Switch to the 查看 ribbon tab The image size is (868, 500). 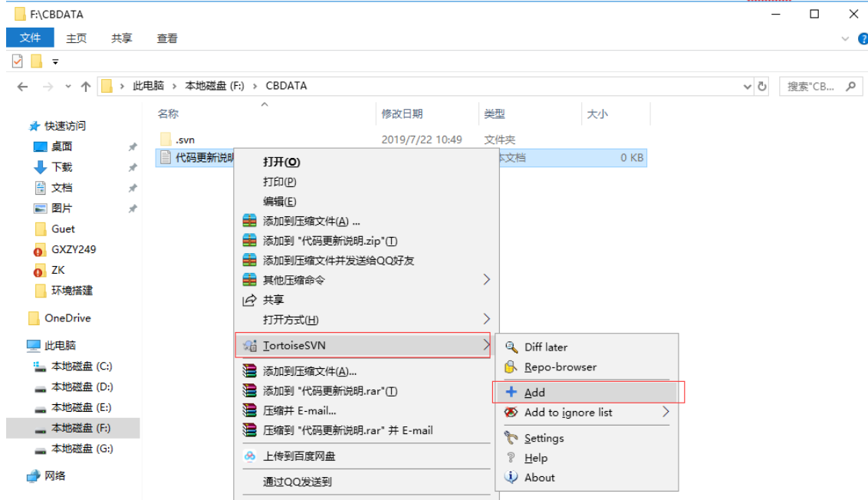pyautogui.click(x=167, y=38)
